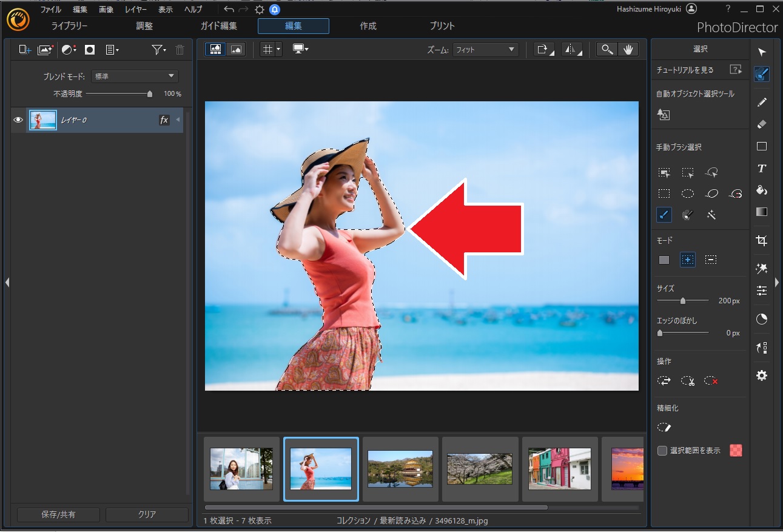Click the 保存/共有 button
The width and height of the screenshot is (783, 532).
pyautogui.click(x=58, y=514)
